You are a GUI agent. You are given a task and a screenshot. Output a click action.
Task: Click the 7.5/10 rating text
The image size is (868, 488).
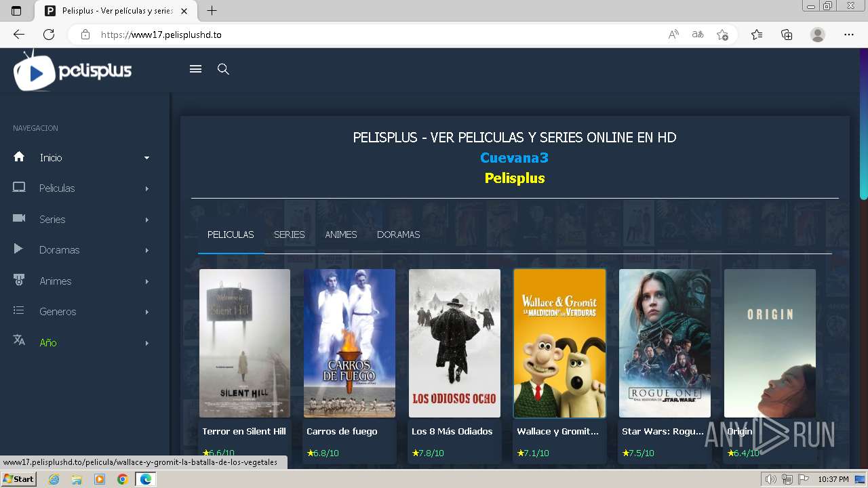(642, 453)
